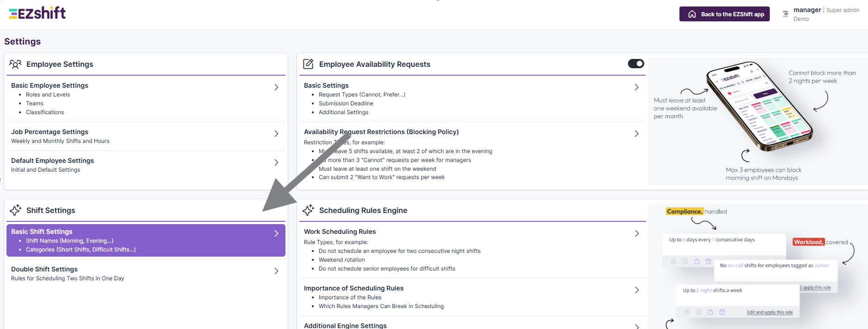Click 'Initial and Default Settings' text
Screen dimensions: 868x329
(x=45, y=170)
